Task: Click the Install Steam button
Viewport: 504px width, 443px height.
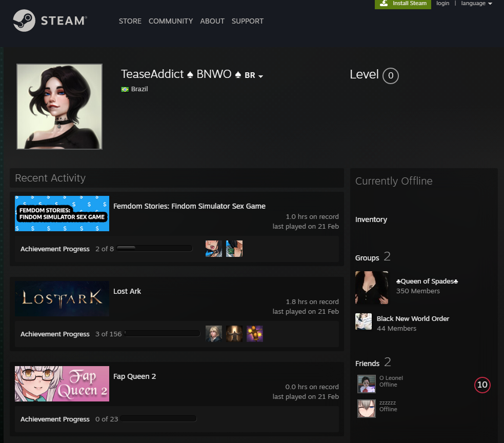Action: (x=403, y=4)
